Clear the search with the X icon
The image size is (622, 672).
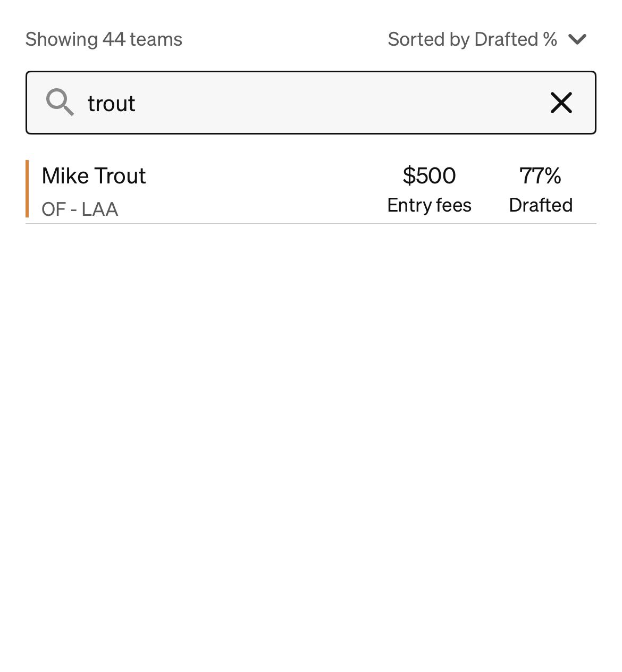pyautogui.click(x=561, y=103)
